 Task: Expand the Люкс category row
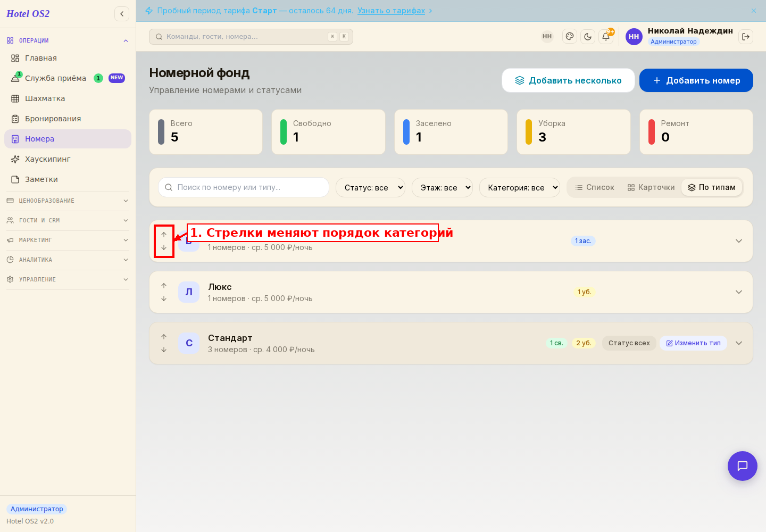point(739,292)
